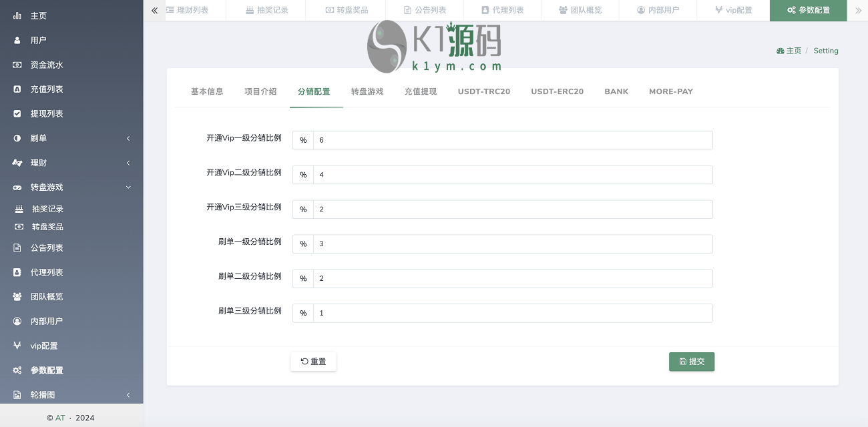Image resolution: width=868 pixels, height=427 pixels.
Task: Click the 用户 user icon in sidebar
Action: [x=17, y=40]
